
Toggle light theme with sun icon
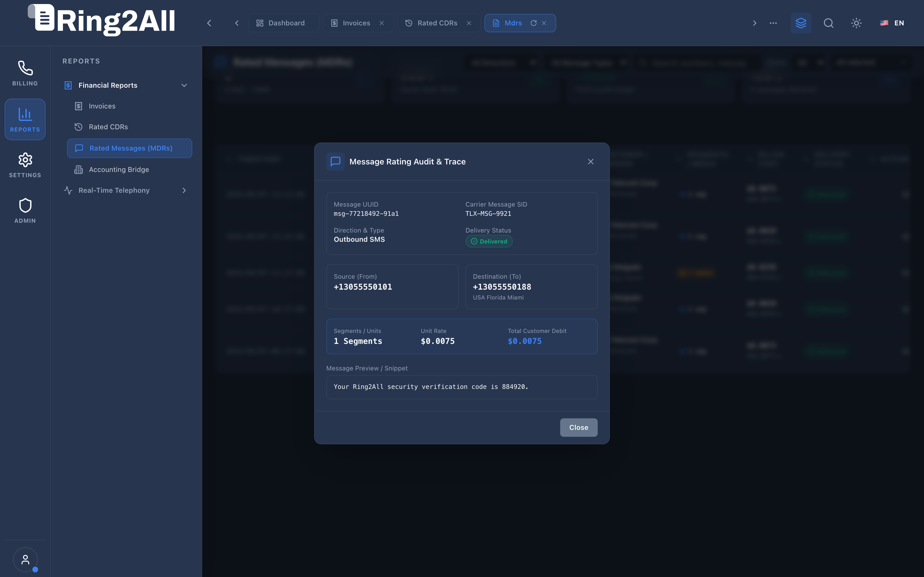[x=856, y=23]
